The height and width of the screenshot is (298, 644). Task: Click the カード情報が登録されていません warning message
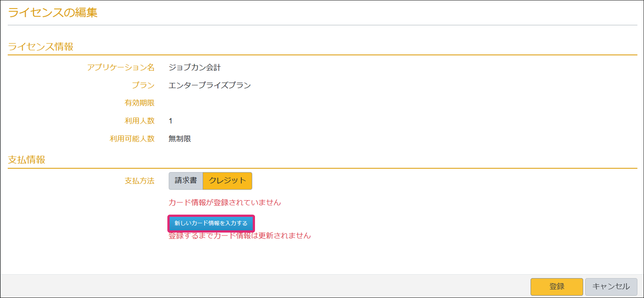224,202
